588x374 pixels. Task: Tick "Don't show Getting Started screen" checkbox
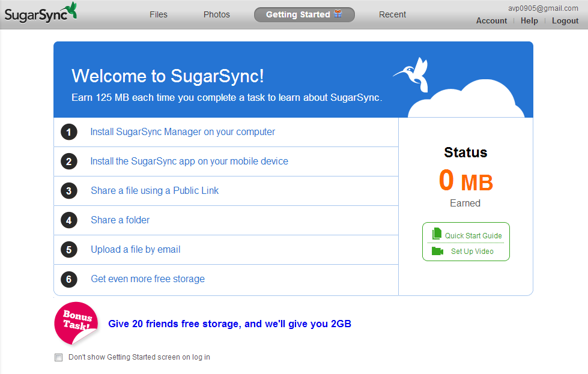[x=58, y=357]
